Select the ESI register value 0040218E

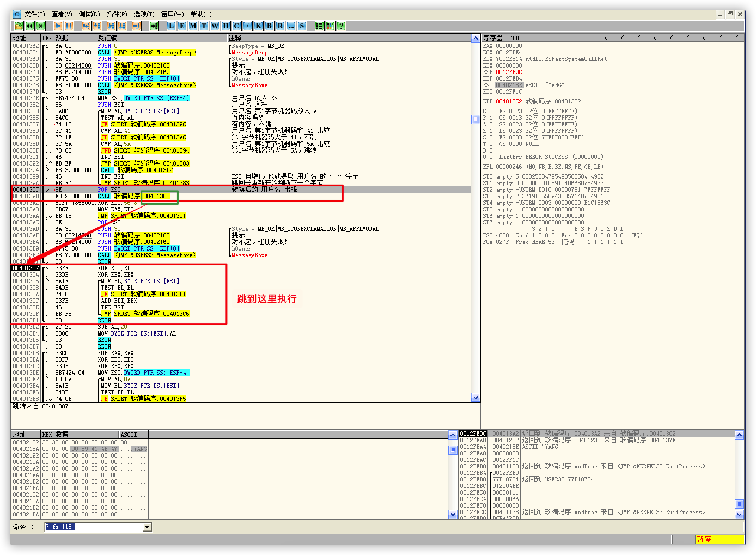point(509,85)
